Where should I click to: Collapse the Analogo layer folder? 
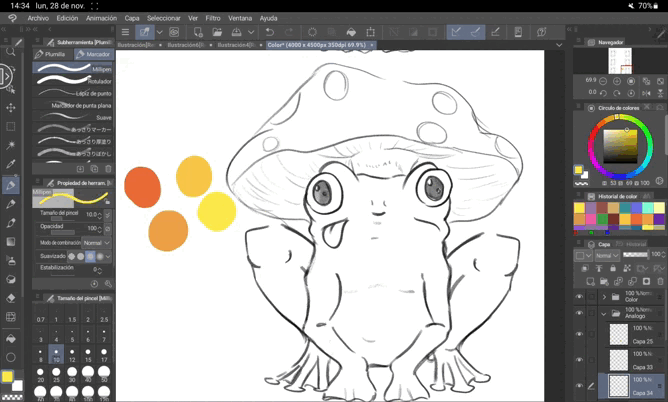604,314
